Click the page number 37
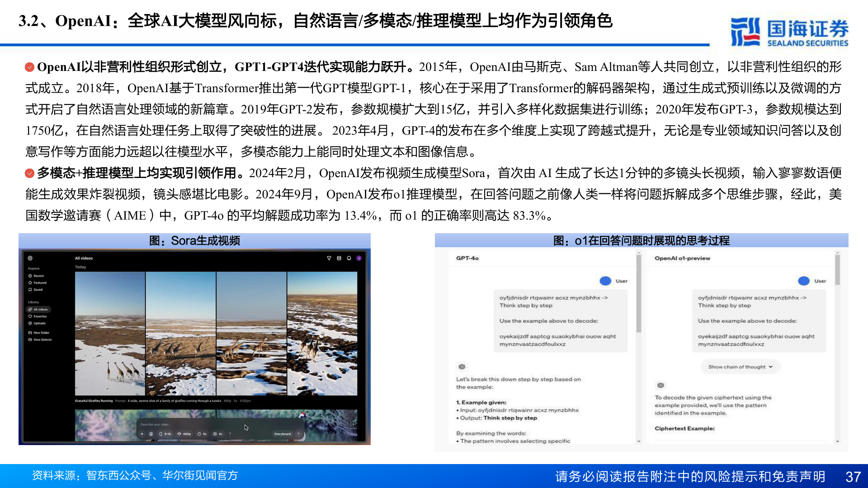The image size is (868, 488). point(853,477)
